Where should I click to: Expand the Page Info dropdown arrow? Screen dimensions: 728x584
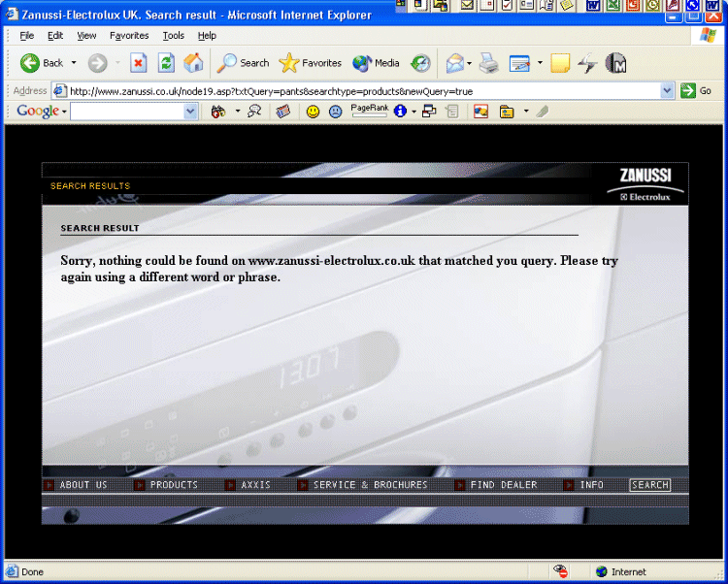(414, 112)
